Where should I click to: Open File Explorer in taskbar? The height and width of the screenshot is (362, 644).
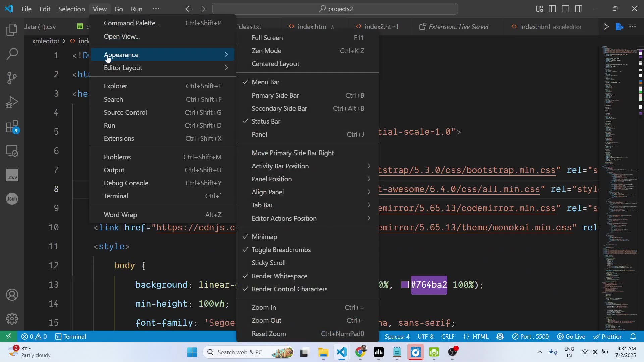323,352
